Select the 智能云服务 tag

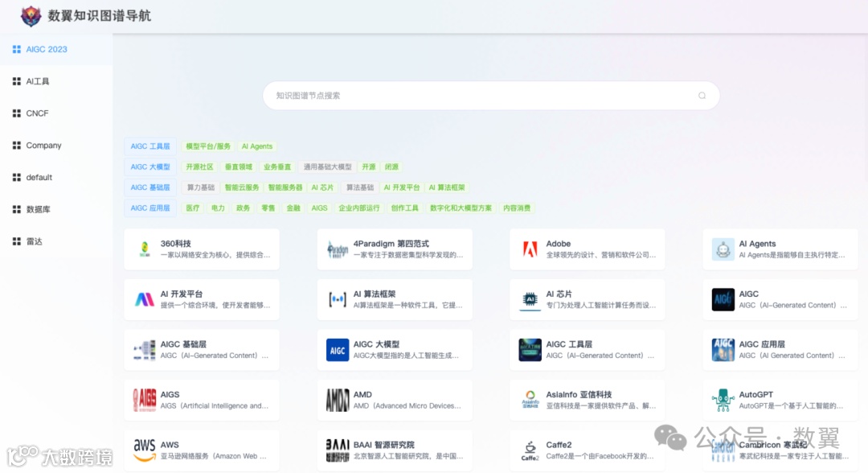pos(242,187)
